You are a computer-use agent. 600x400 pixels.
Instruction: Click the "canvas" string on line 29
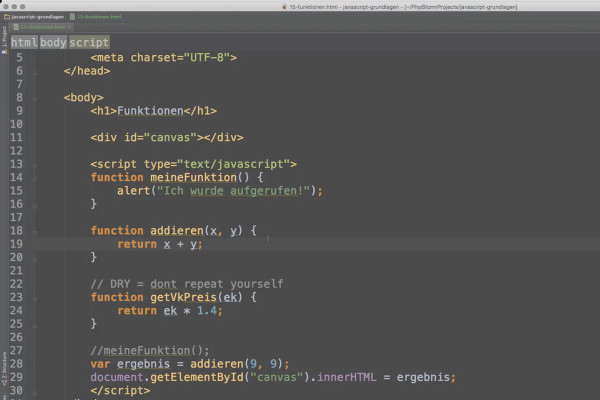pyautogui.click(x=277, y=377)
